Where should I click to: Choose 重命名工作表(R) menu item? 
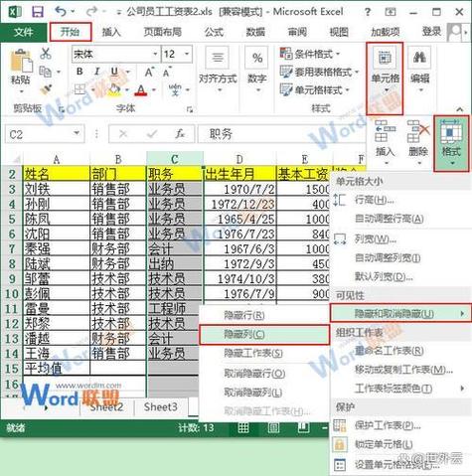[401, 351]
